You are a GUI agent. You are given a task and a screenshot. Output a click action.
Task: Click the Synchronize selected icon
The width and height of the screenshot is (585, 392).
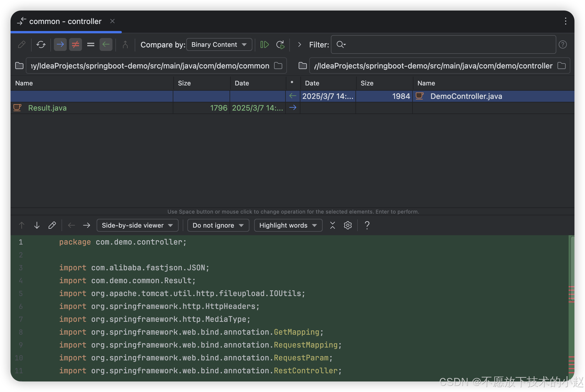[264, 44]
